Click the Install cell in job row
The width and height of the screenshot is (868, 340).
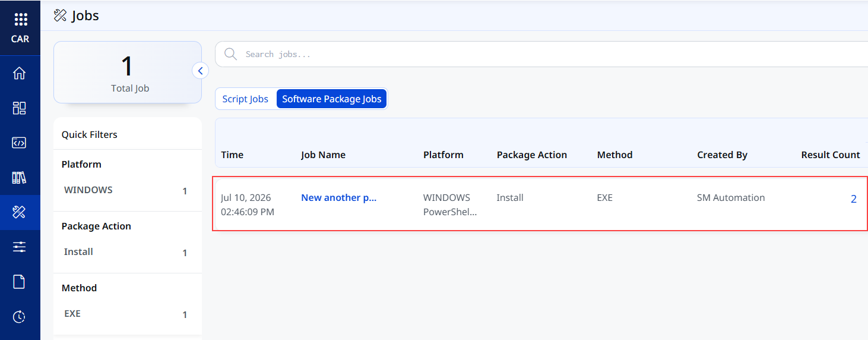coord(510,198)
